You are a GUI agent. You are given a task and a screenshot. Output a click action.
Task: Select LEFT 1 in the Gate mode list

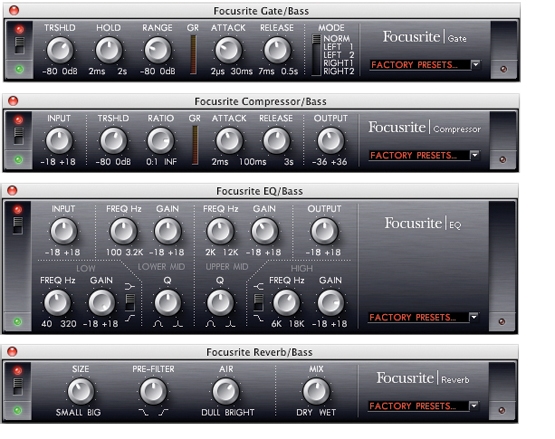338,46
